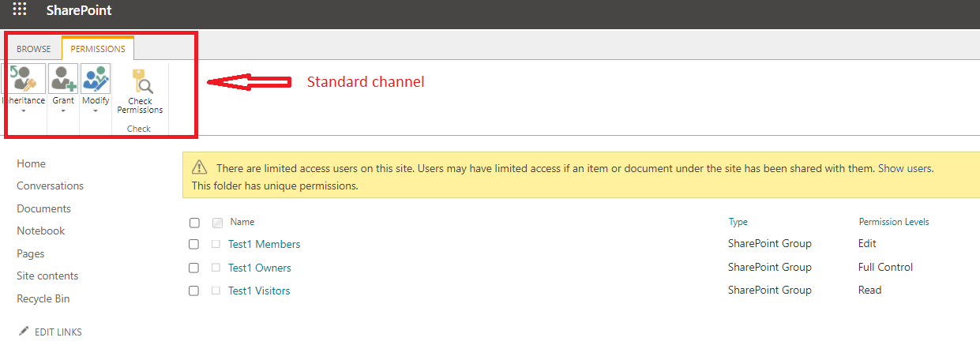Open the app launcher waffle icon
The height and width of the screenshot is (345, 980).
coord(20,10)
